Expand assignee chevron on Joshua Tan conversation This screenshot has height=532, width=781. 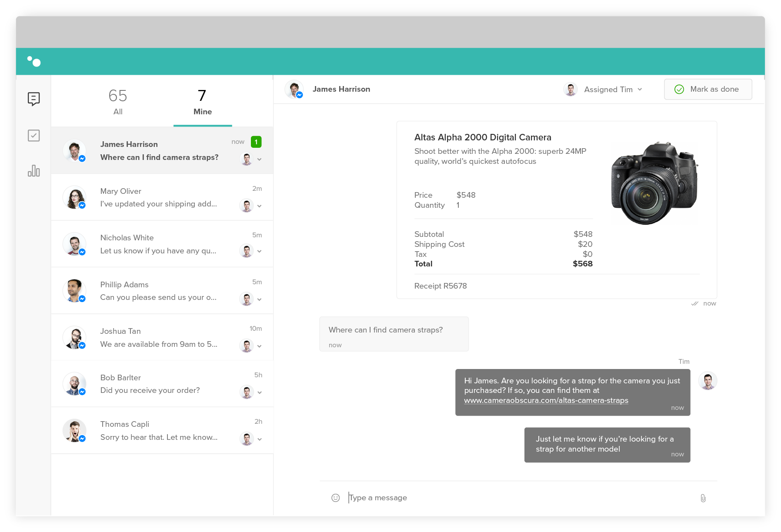[x=260, y=346]
